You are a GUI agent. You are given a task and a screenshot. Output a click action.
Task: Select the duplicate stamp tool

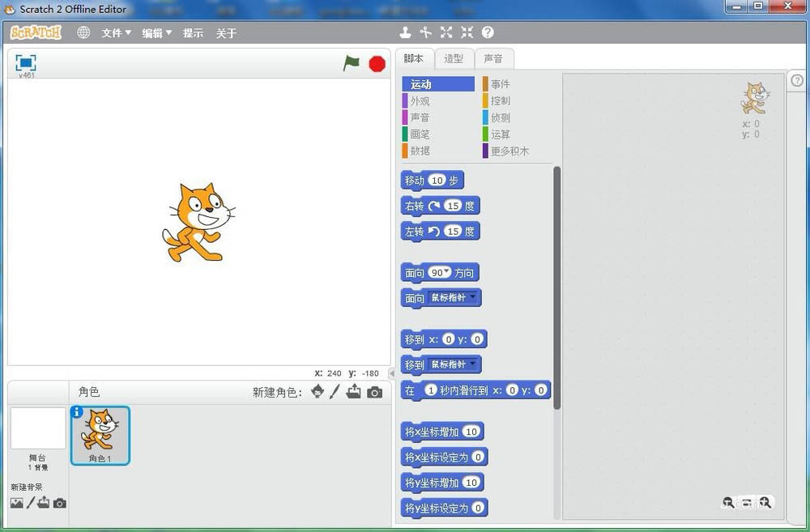point(404,32)
